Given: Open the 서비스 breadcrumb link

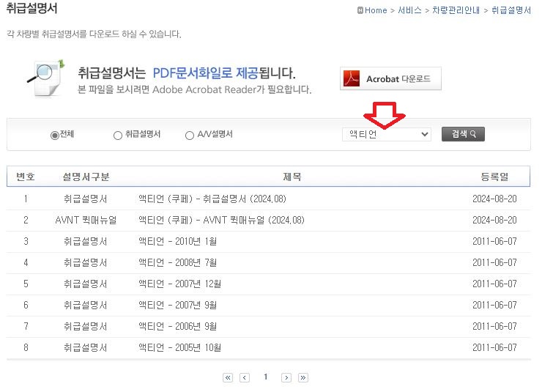Looking at the screenshot, I should (x=409, y=10).
